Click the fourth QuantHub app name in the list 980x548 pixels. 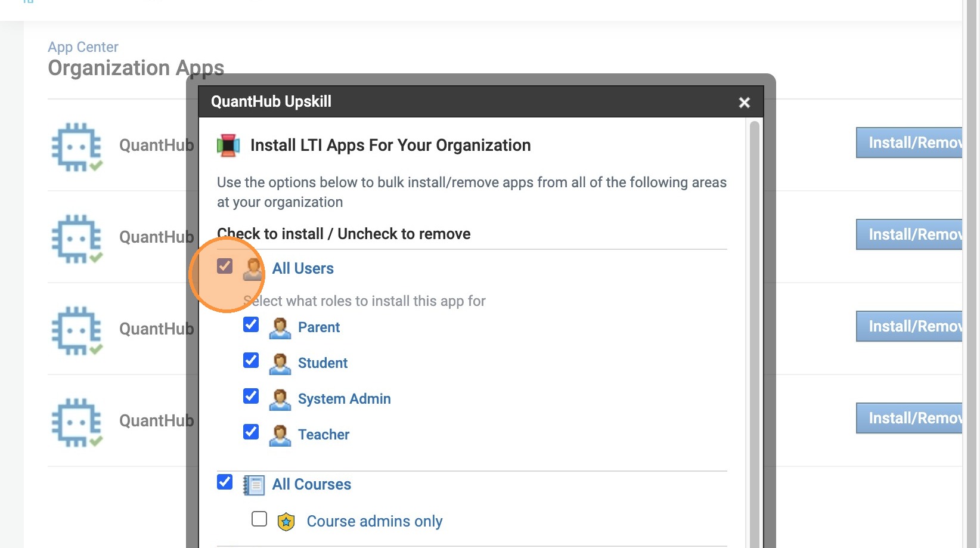coord(156,421)
